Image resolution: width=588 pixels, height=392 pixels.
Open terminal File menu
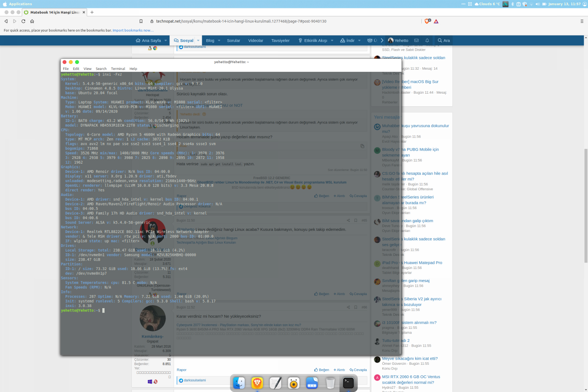click(x=66, y=69)
